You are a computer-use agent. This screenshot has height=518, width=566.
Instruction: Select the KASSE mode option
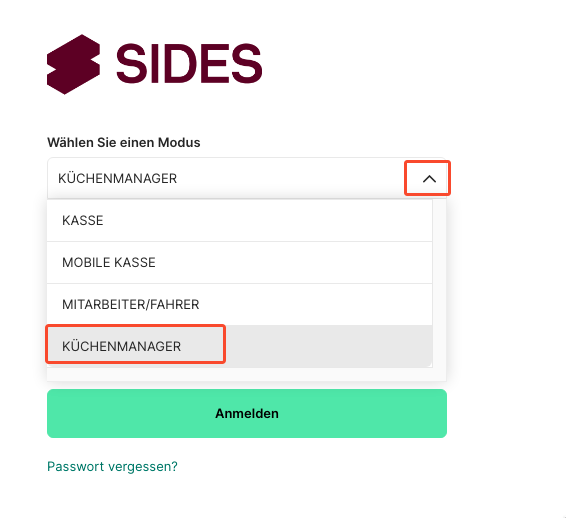click(x=240, y=220)
